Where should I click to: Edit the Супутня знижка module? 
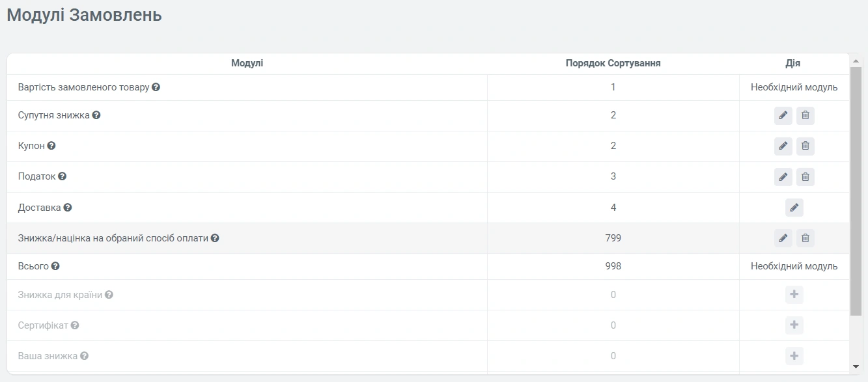click(783, 116)
